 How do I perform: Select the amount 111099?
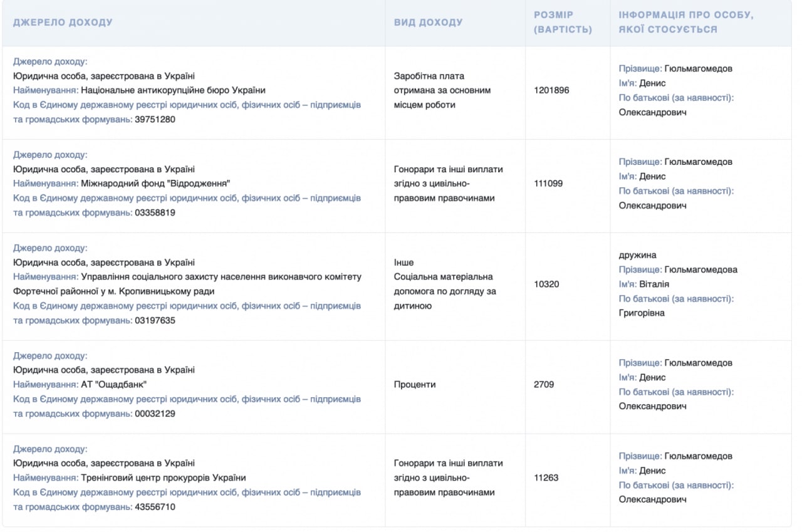click(x=548, y=184)
